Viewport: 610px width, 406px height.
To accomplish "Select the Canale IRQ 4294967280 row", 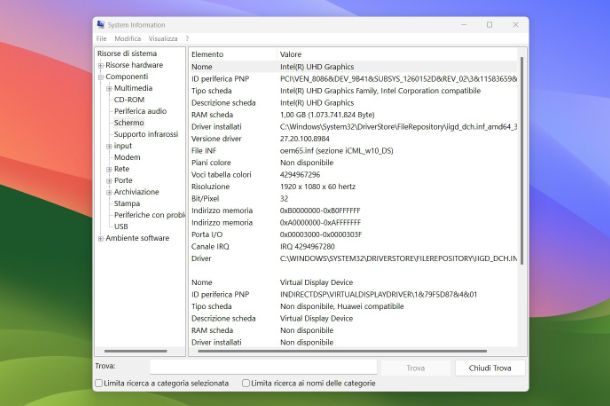I will click(353, 247).
